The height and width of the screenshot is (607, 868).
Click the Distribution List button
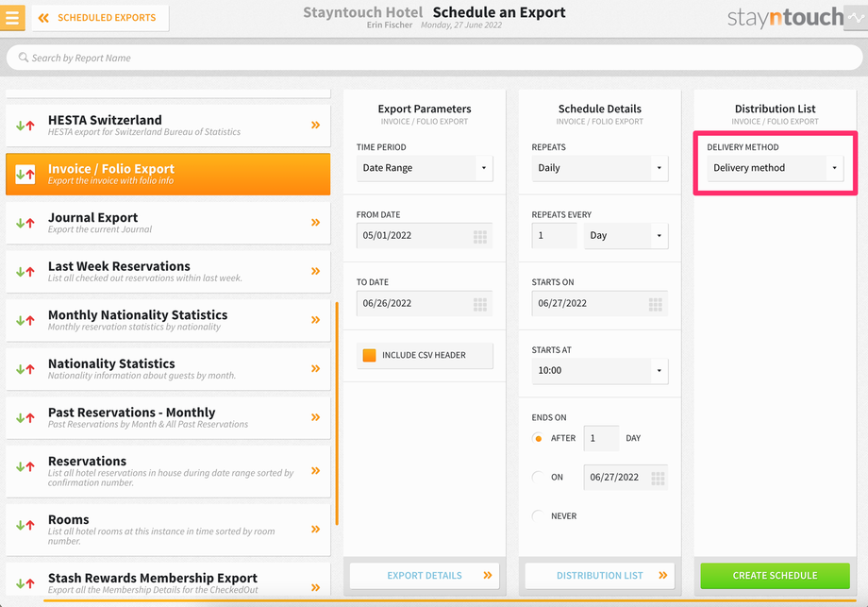pos(599,576)
